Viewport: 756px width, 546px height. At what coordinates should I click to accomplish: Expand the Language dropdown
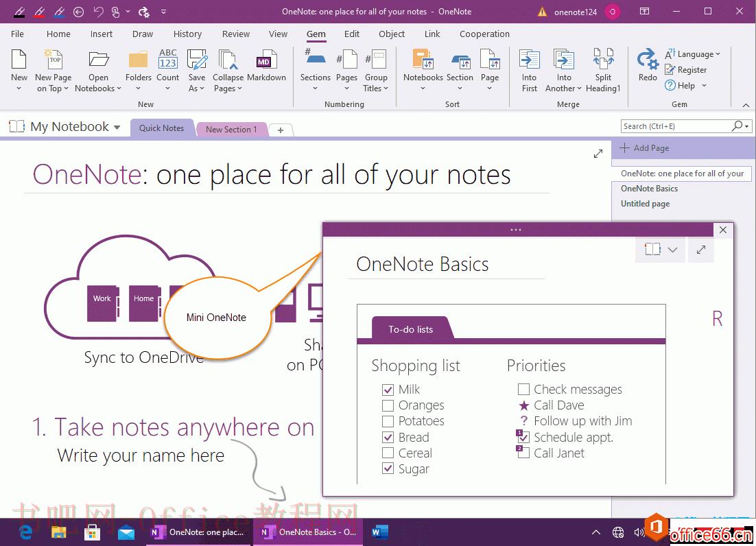pyautogui.click(x=718, y=54)
